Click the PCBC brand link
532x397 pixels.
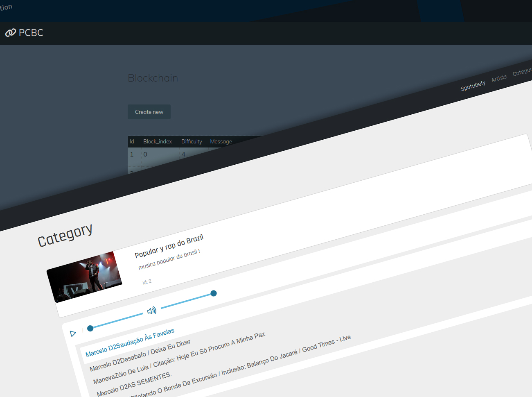click(31, 33)
